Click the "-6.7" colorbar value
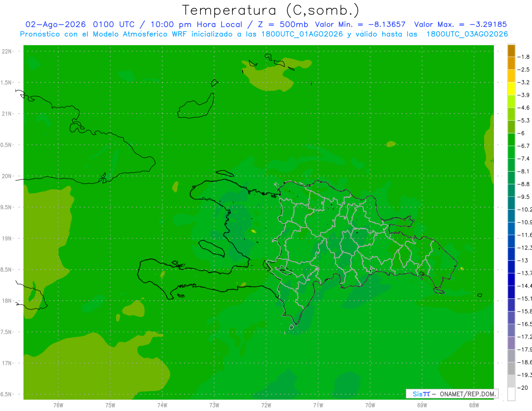 coord(524,145)
